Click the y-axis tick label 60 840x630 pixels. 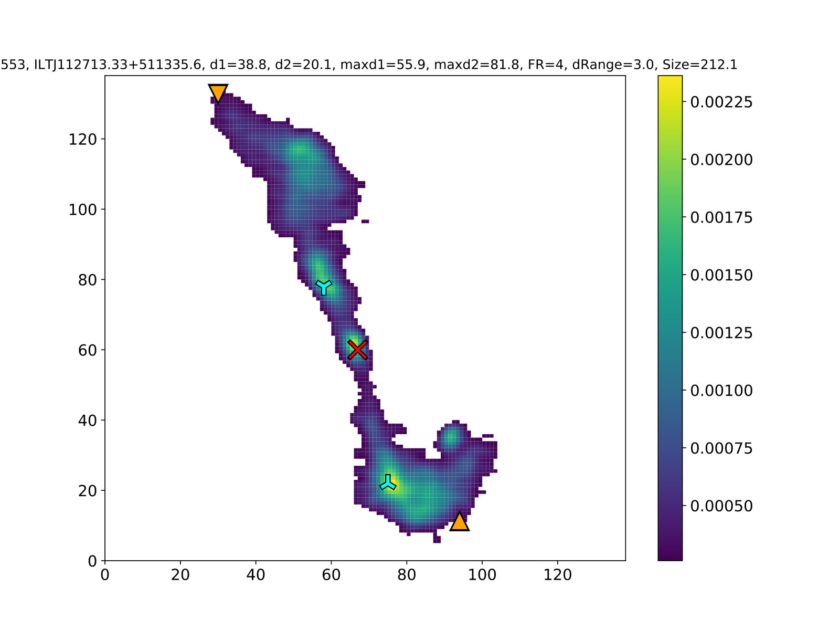pos(88,351)
